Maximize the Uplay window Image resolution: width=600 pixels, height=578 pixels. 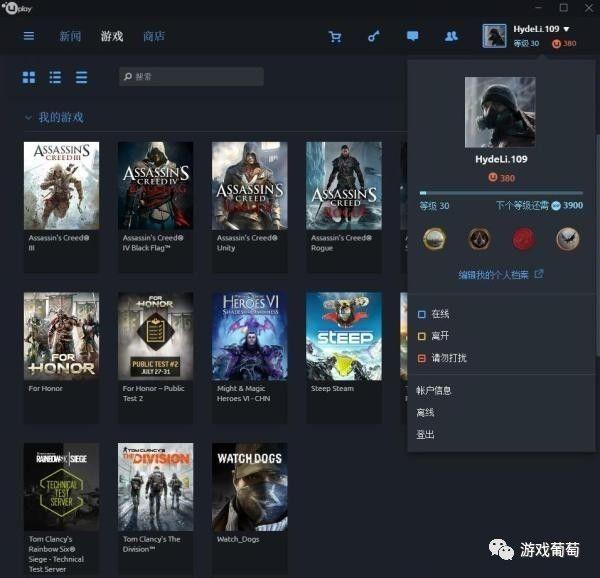564,8
